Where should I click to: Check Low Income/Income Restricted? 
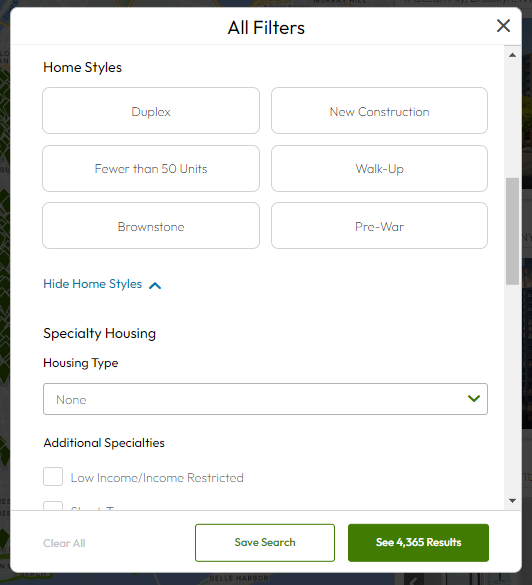(x=53, y=476)
